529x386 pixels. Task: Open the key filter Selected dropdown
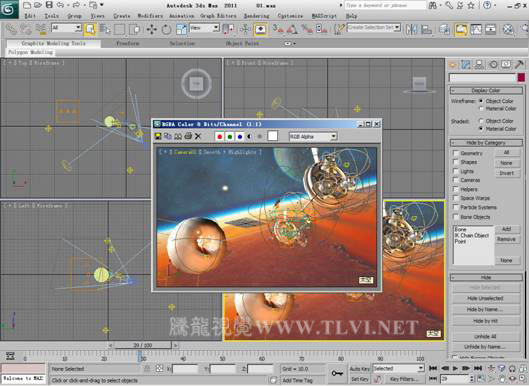(x=398, y=368)
